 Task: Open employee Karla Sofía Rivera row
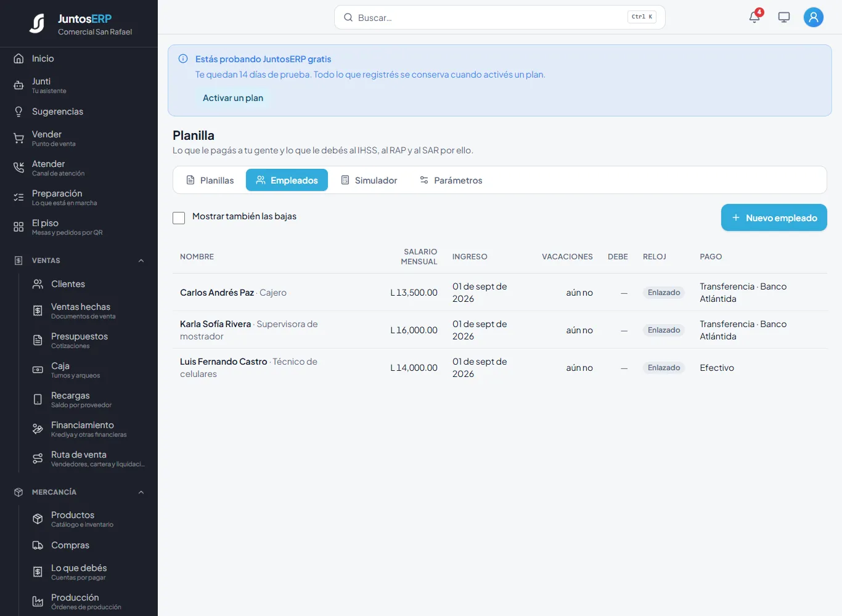500,330
